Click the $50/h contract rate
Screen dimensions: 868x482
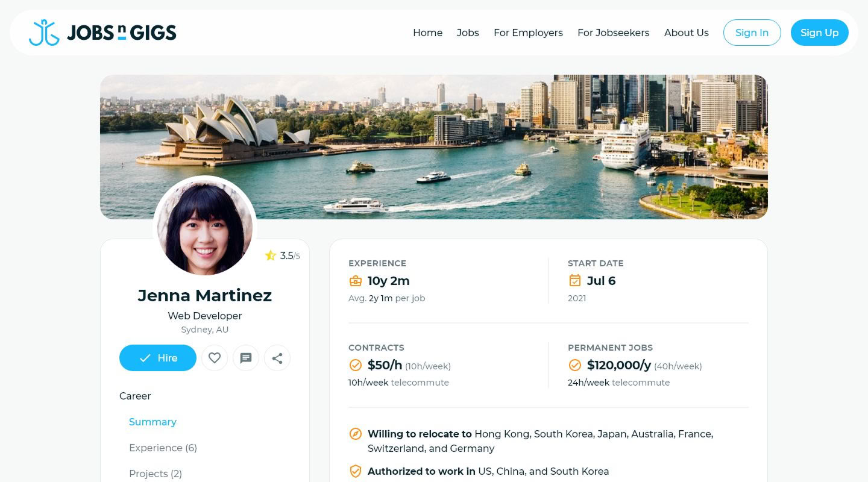coord(385,365)
